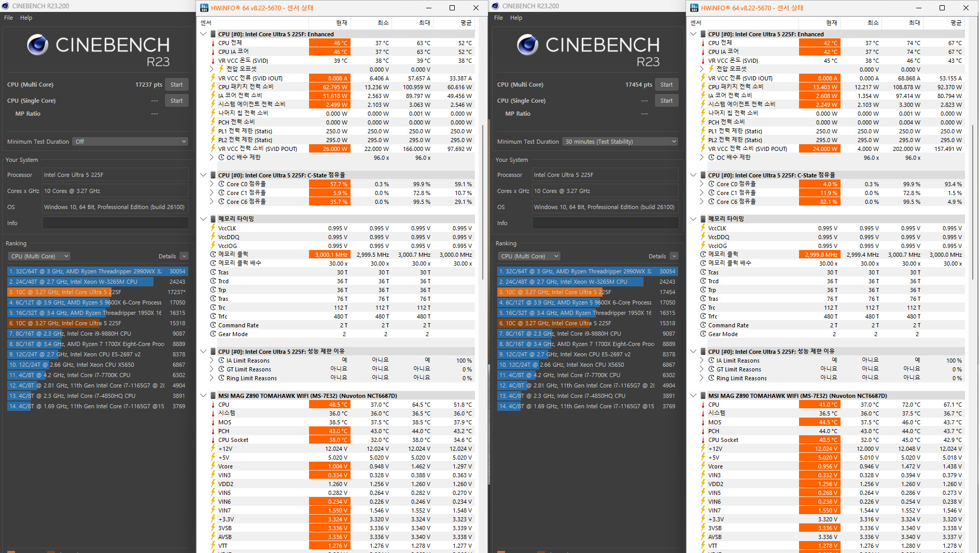Select ranking entry scoring 17454 in right Cinebench
980x553 pixels.
(x=587, y=292)
